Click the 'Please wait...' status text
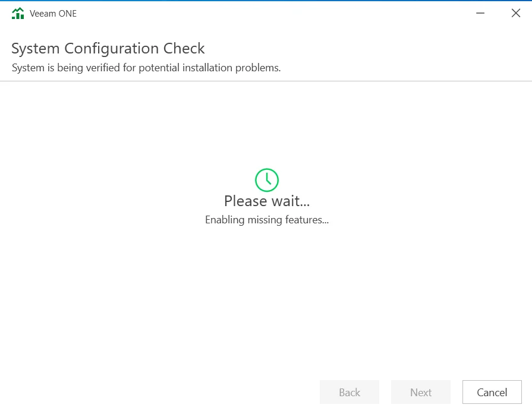The height and width of the screenshot is (414, 532). pos(267,201)
